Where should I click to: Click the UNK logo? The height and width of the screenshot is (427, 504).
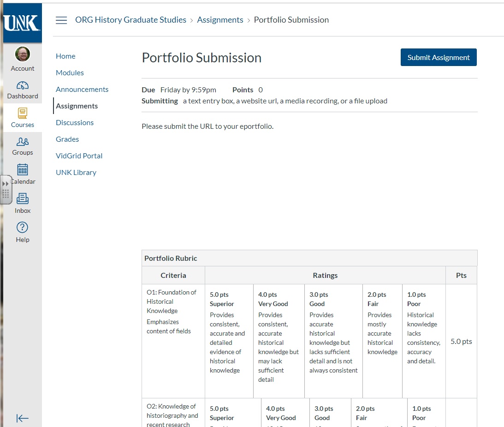pyautogui.click(x=22, y=23)
